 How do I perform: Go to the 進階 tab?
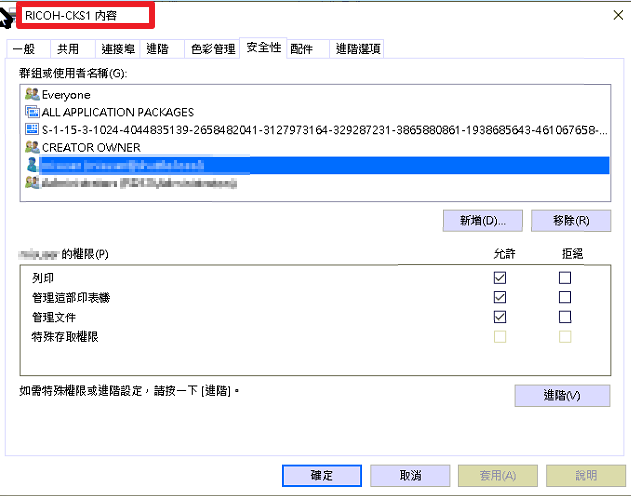(x=162, y=49)
